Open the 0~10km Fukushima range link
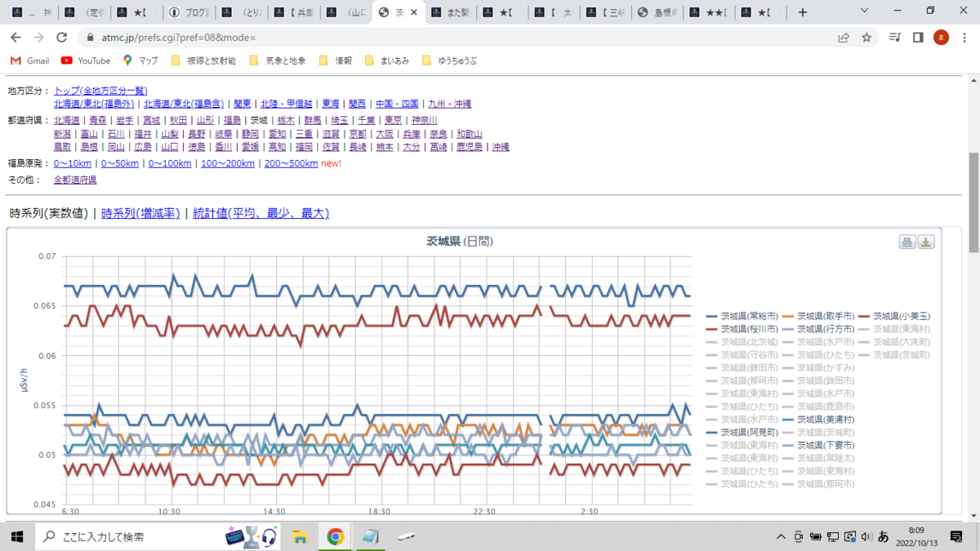 (73, 163)
